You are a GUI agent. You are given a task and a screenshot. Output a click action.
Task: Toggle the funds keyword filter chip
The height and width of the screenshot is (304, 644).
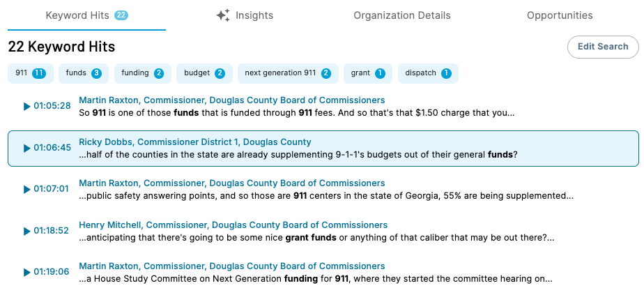pyautogui.click(x=84, y=73)
